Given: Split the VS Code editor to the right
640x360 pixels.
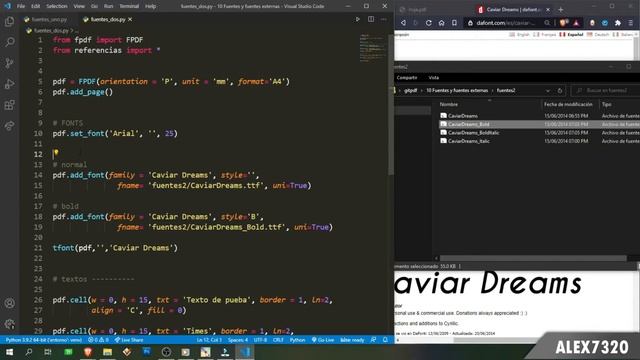Looking at the screenshot, I should pos(371,19).
